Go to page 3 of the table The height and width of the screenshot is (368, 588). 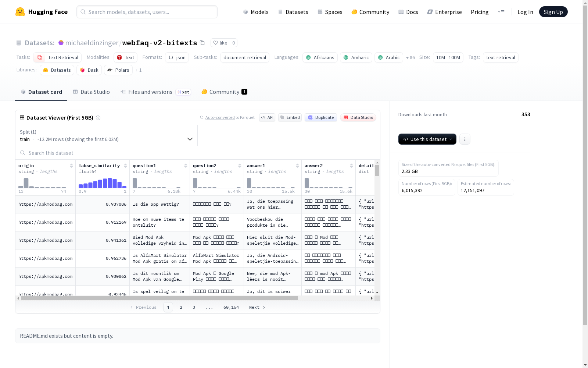click(194, 307)
